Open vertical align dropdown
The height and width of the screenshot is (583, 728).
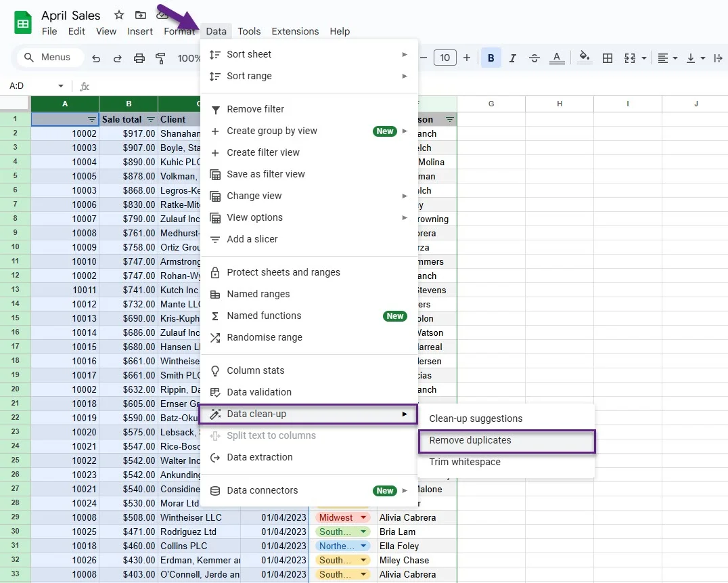(696, 58)
